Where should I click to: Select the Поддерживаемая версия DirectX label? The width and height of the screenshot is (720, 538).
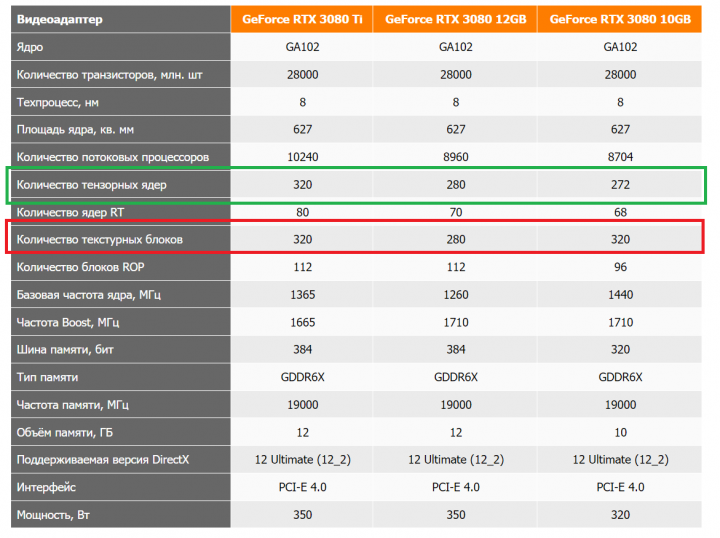(103, 460)
